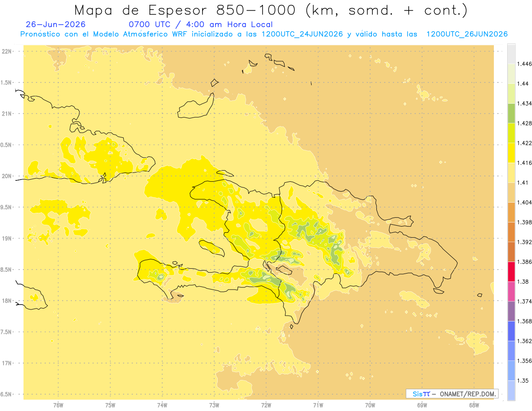This screenshot has width=532, height=411.
Task: Click the latitude label '7.5N'
Action: (6, 332)
